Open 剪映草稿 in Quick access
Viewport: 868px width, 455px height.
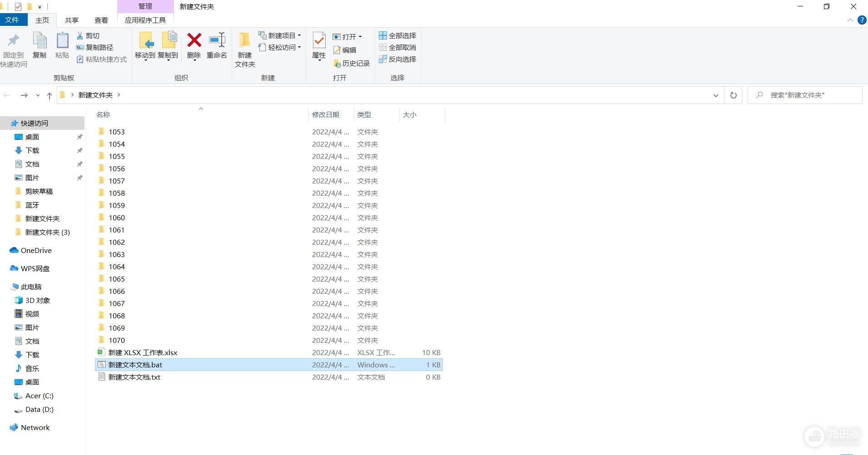(x=35, y=191)
